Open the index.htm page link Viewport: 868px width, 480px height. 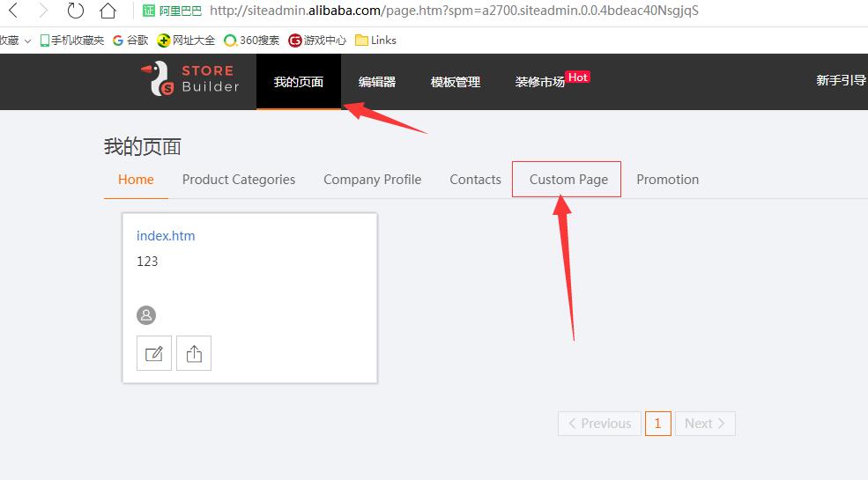pos(166,236)
